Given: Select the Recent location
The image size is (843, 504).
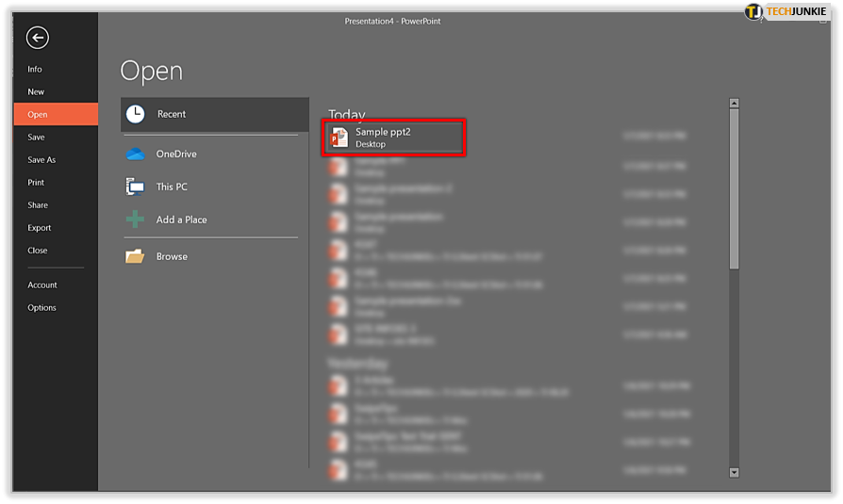Looking at the screenshot, I should click(x=214, y=114).
